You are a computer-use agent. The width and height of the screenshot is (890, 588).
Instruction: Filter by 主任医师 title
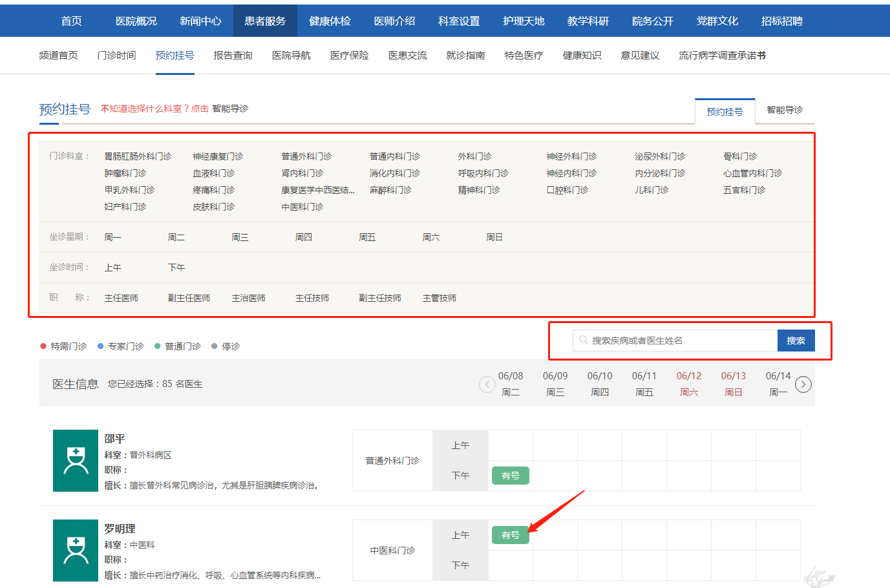[121, 298]
